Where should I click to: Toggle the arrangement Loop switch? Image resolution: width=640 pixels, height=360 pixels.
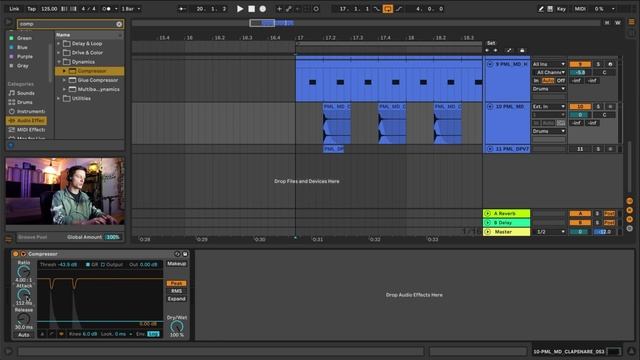click(388, 9)
